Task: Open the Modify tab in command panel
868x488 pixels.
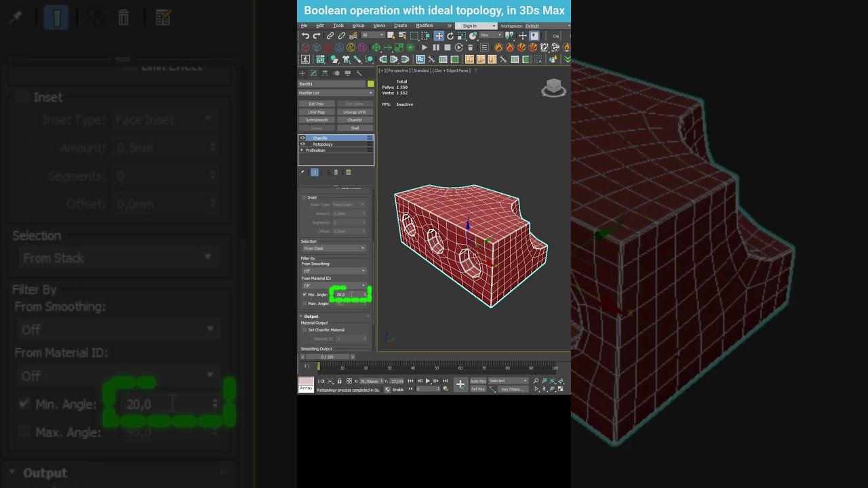Action: (313, 73)
